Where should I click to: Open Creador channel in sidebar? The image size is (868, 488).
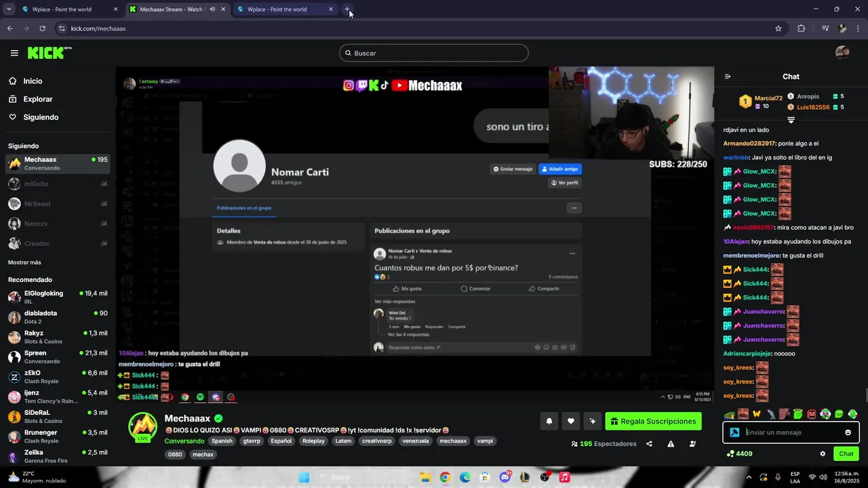pyautogui.click(x=58, y=243)
